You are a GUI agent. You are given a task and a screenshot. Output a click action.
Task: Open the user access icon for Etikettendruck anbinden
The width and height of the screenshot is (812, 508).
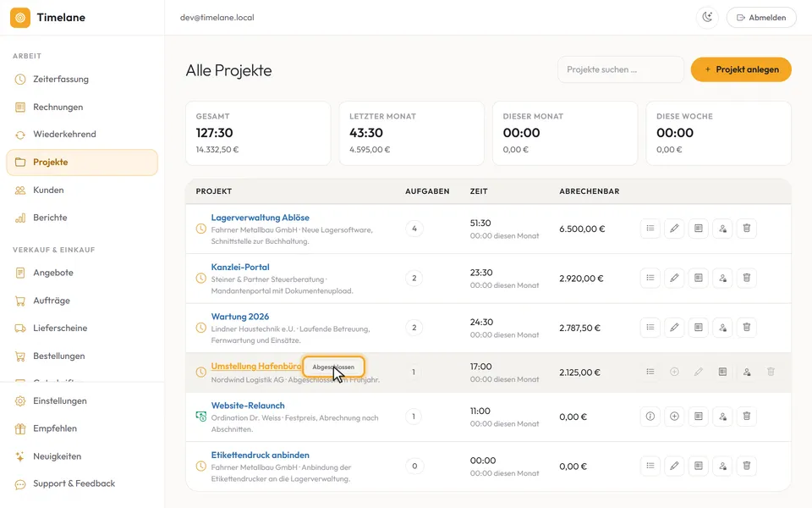pos(722,466)
